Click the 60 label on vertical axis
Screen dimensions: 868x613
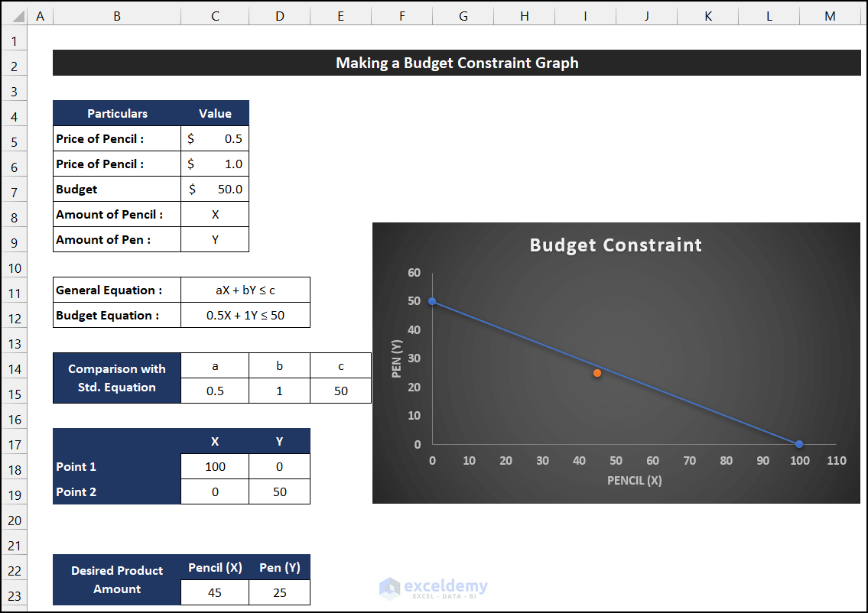(x=414, y=272)
